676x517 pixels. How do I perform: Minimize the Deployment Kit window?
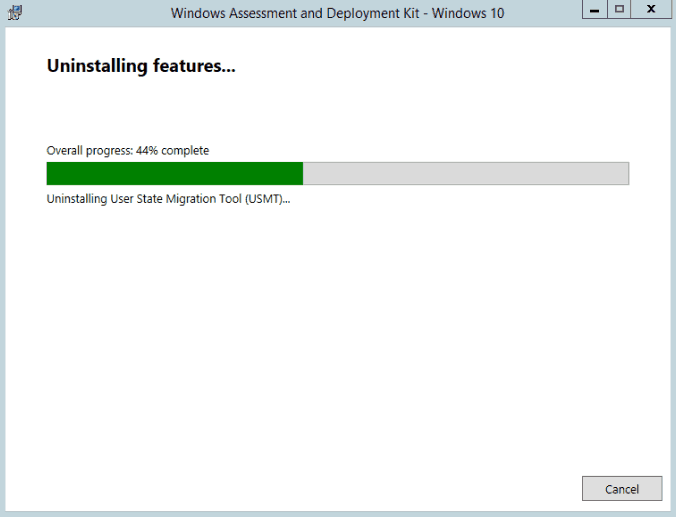595,9
